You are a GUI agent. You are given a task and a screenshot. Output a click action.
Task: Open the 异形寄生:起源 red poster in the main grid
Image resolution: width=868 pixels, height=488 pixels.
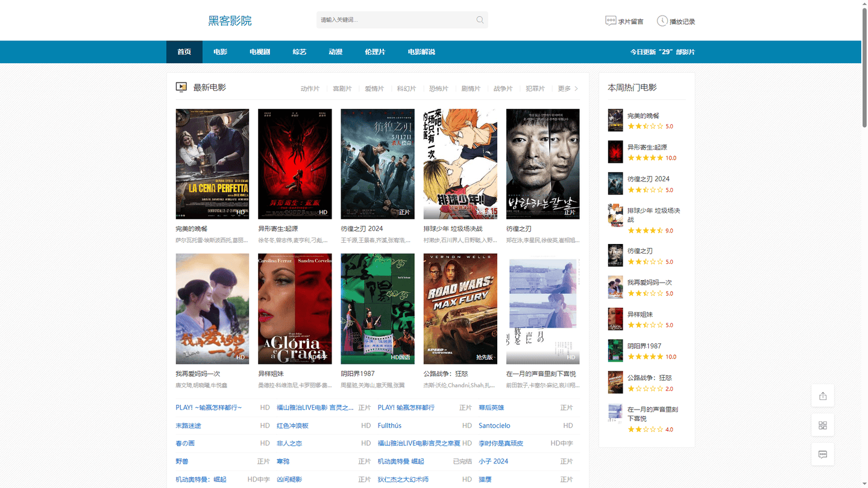click(295, 164)
